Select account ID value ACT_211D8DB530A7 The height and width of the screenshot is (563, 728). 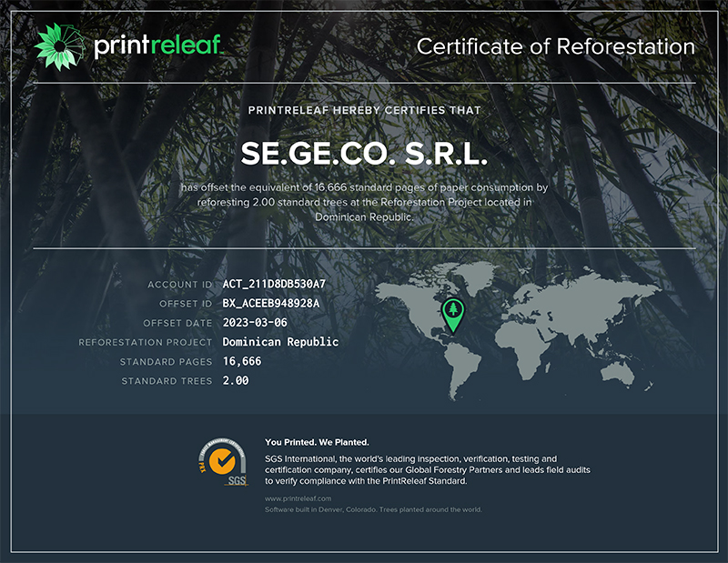274,284
